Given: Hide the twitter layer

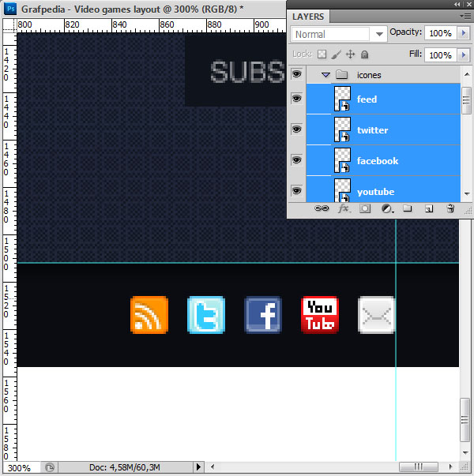Looking at the screenshot, I should pos(296,129).
